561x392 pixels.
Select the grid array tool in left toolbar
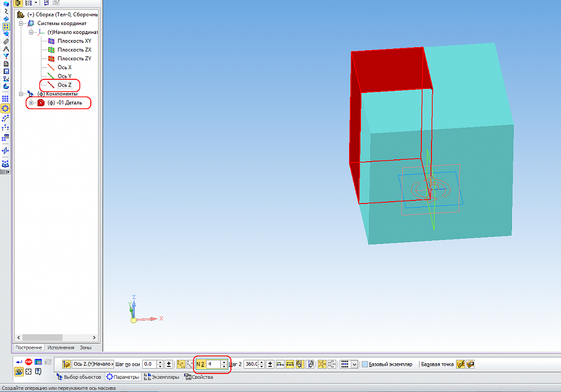tap(6, 98)
